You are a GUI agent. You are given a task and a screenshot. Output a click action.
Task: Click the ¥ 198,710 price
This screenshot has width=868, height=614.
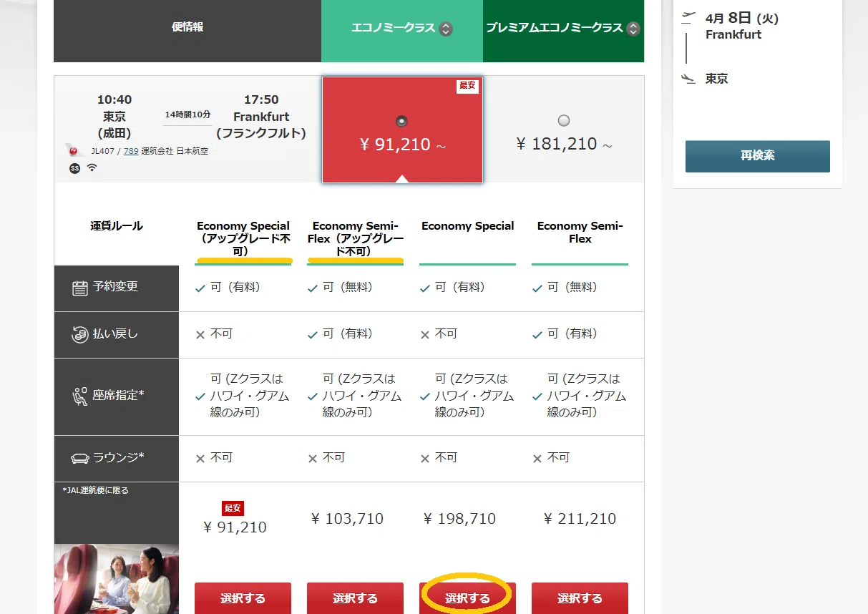(459, 519)
